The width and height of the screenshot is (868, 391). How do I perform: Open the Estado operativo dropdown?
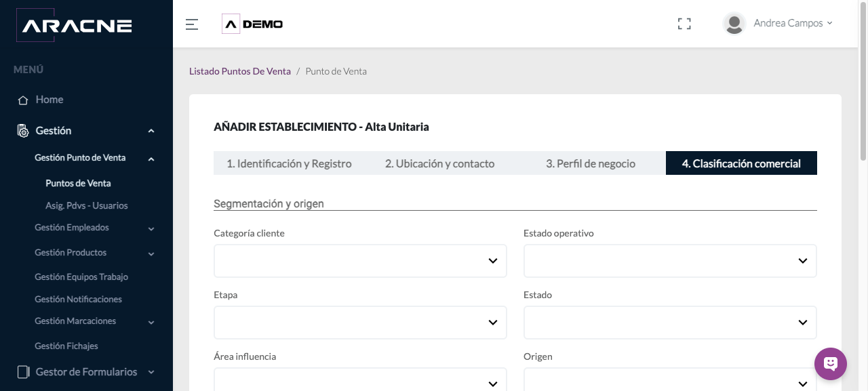670,261
